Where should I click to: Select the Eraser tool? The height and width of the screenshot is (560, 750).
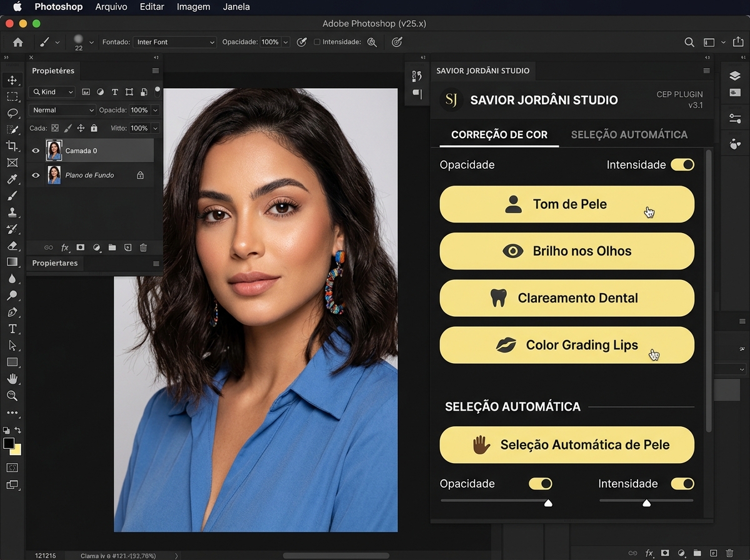pos(12,246)
